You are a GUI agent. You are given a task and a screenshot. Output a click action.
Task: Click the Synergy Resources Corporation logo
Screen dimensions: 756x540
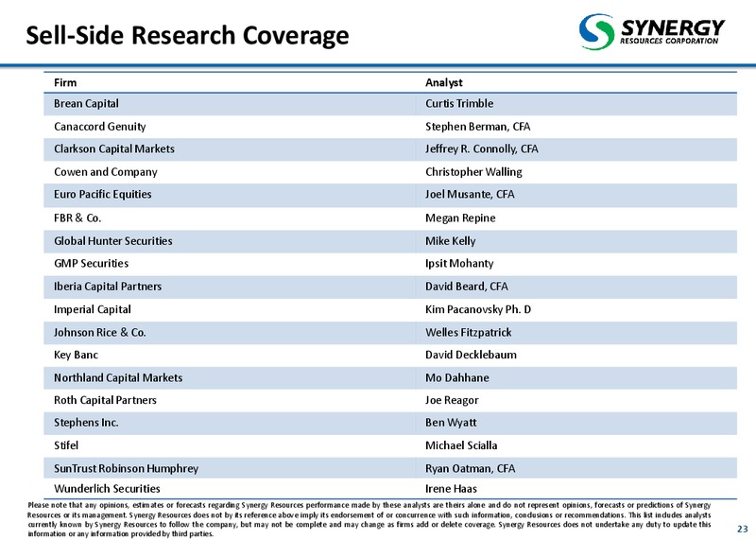tap(652, 32)
